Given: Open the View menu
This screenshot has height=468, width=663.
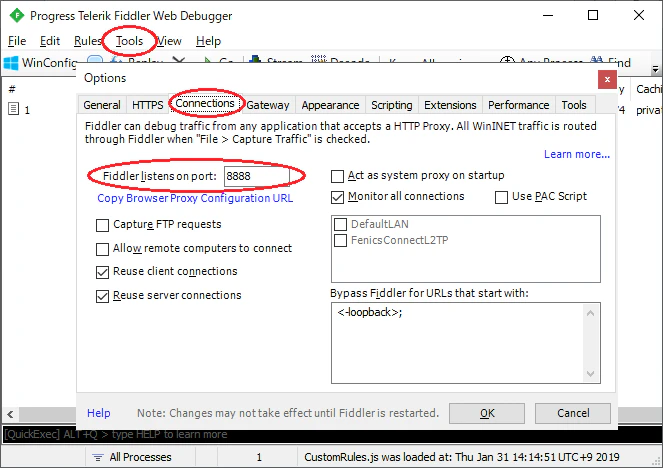Looking at the screenshot, I should (x=169, y=41).
